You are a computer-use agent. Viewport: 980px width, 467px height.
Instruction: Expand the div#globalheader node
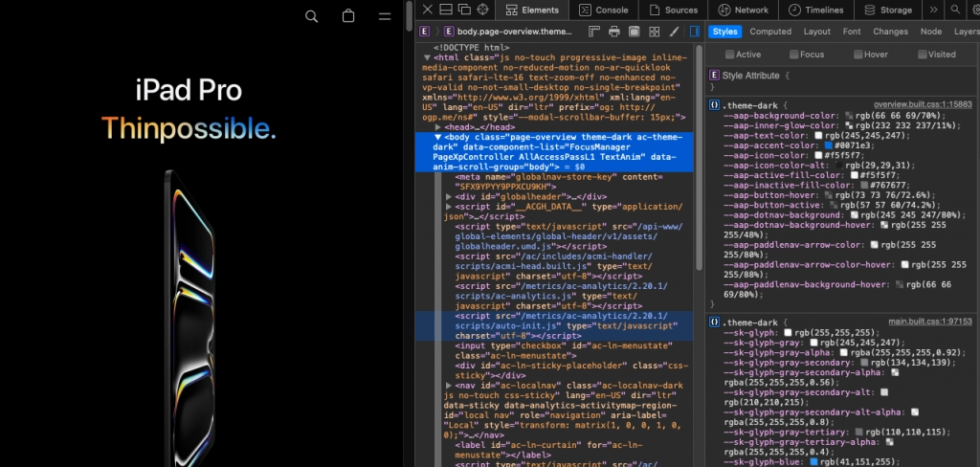click(449, 196)
